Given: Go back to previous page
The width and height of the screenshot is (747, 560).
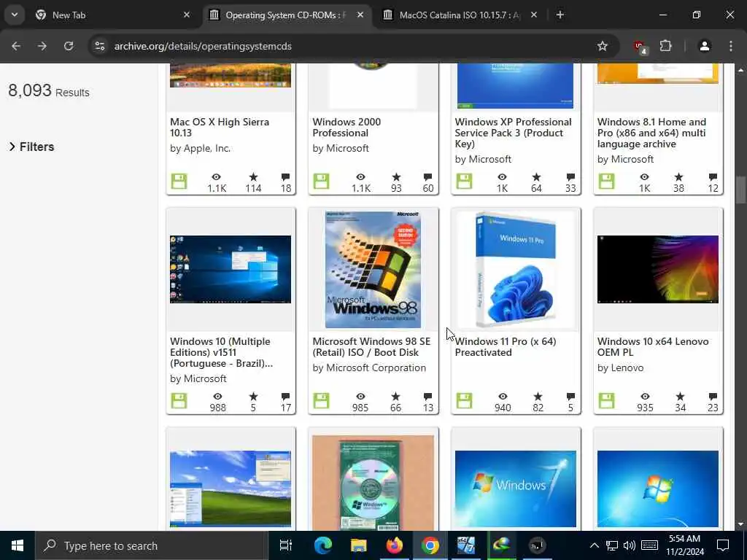Looking at the screenshot, I should click(16, 46).
